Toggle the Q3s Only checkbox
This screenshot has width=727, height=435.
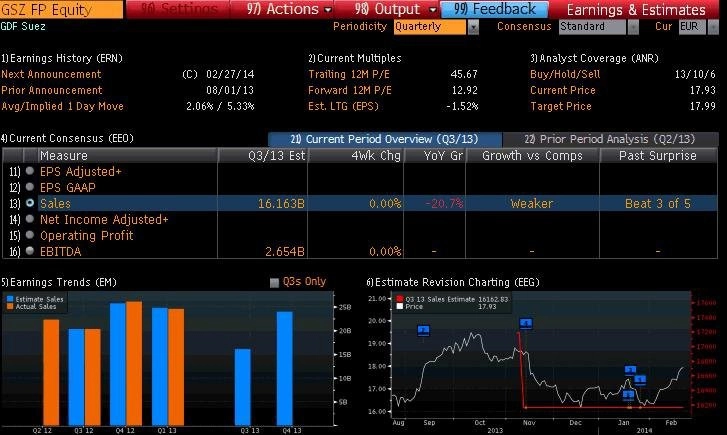(274, 282)
